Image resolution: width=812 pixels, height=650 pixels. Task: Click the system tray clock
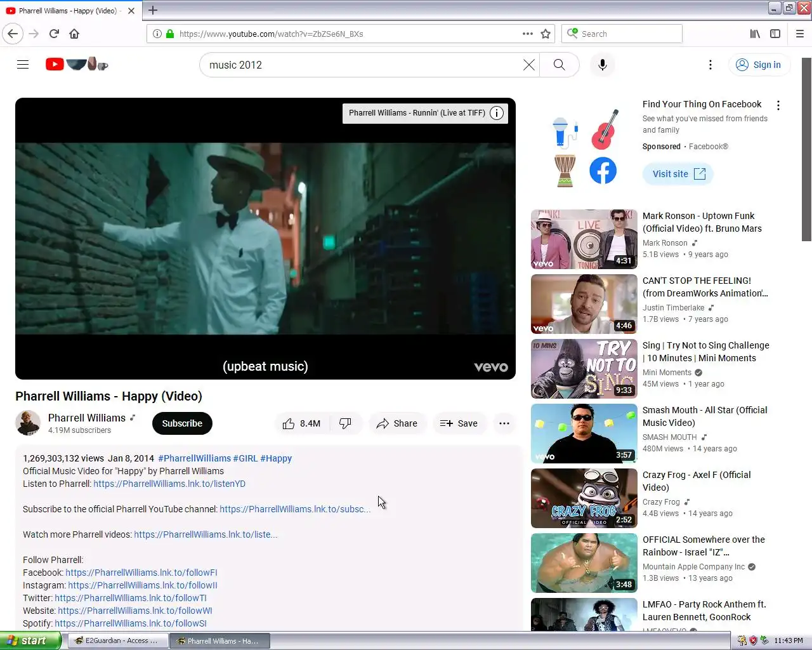pos(789,641)
